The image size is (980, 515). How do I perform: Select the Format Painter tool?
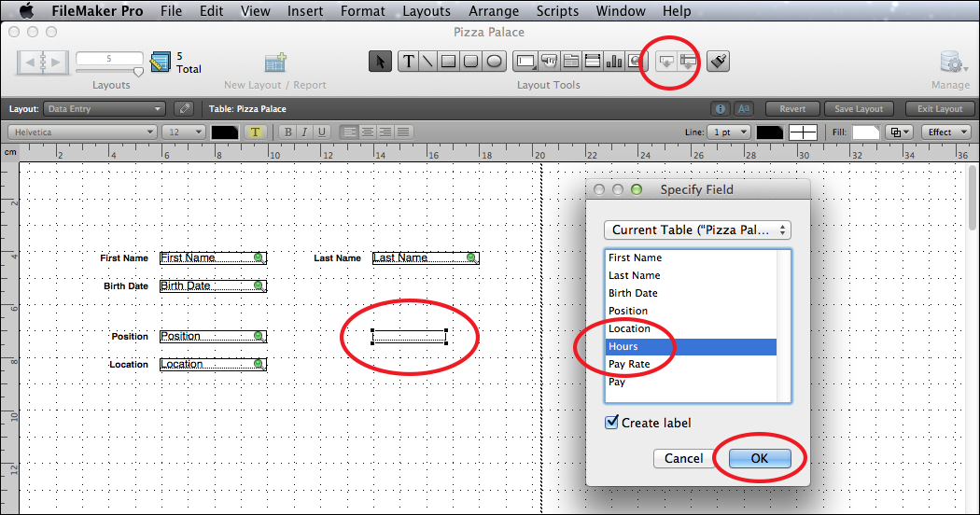click(718, 62)
